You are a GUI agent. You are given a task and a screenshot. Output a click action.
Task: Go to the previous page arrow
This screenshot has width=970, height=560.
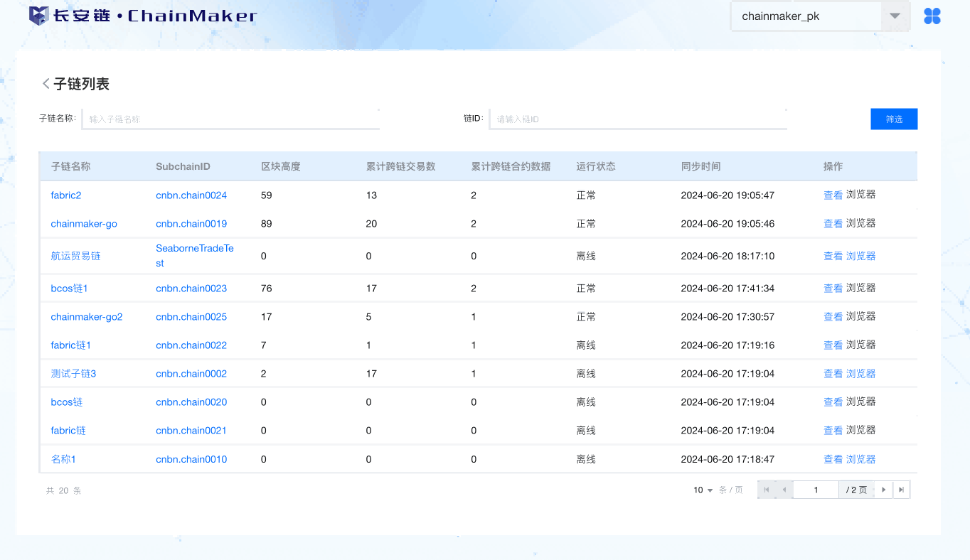[x=784, y=490]
